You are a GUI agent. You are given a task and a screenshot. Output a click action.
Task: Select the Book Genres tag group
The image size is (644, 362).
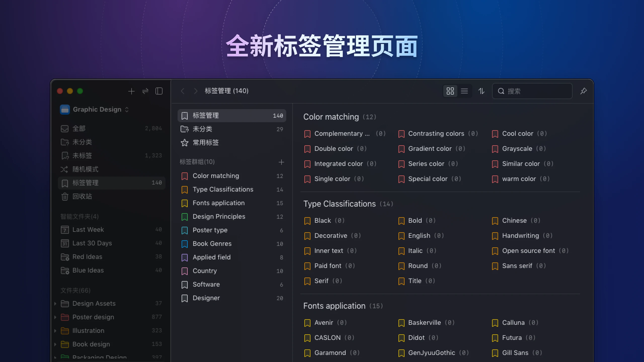tap(232, 244)
